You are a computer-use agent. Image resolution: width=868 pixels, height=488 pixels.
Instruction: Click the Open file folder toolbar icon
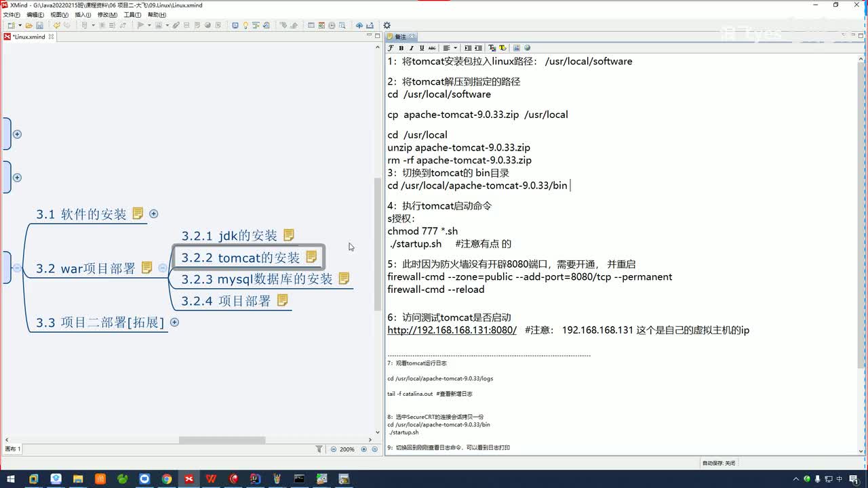click(29, 25)
